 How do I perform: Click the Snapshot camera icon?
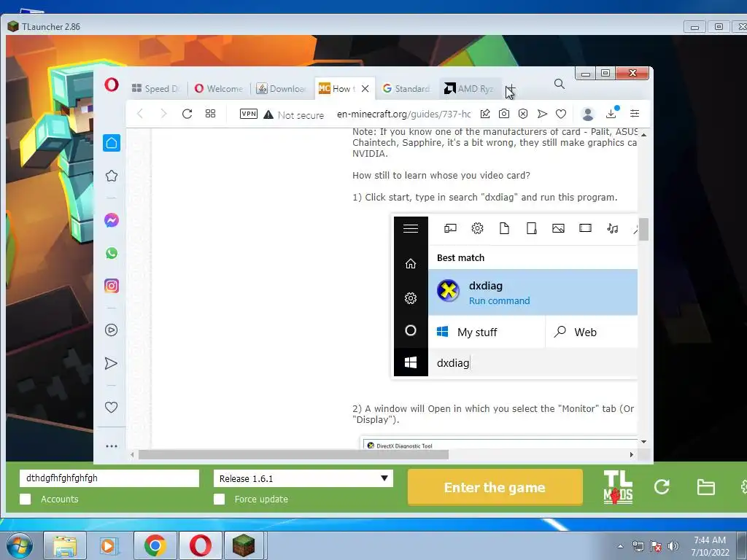(504, 113)
